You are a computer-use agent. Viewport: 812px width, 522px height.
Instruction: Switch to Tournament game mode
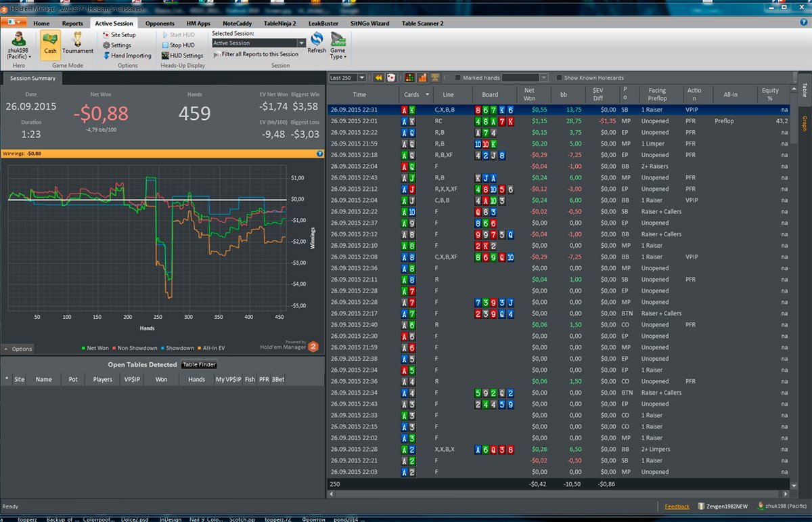click(78, 44)
